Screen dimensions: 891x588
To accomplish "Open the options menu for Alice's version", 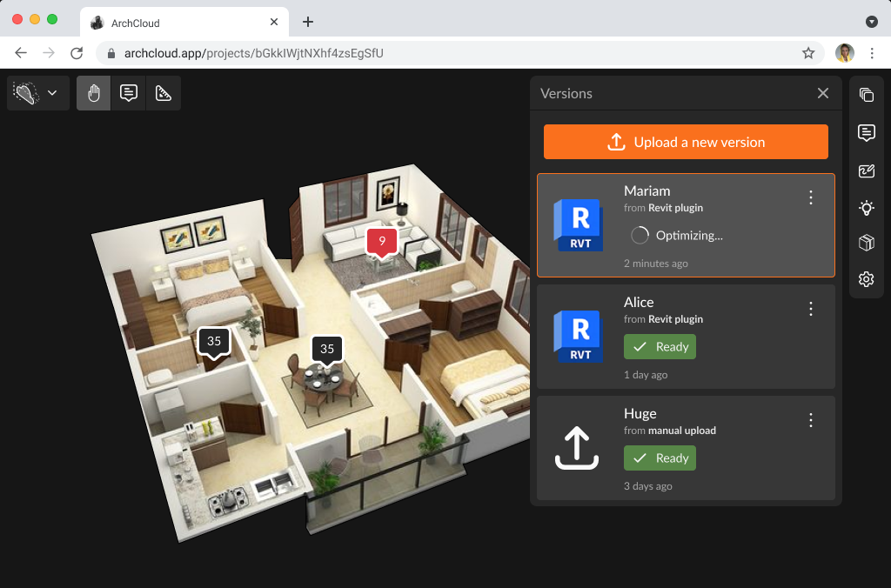I will [x=810, y=309].
